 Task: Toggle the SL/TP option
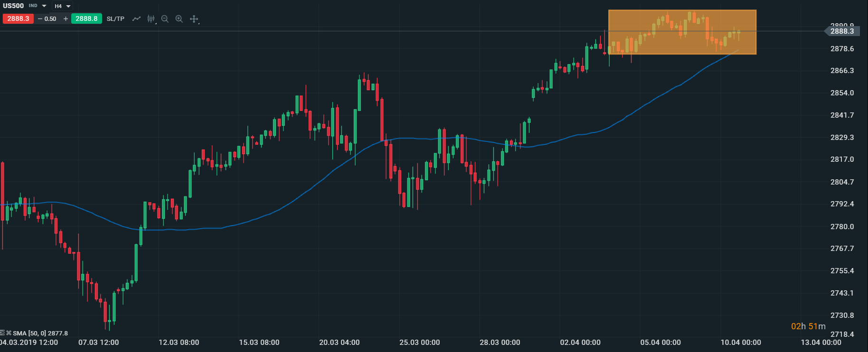[115, 19]
